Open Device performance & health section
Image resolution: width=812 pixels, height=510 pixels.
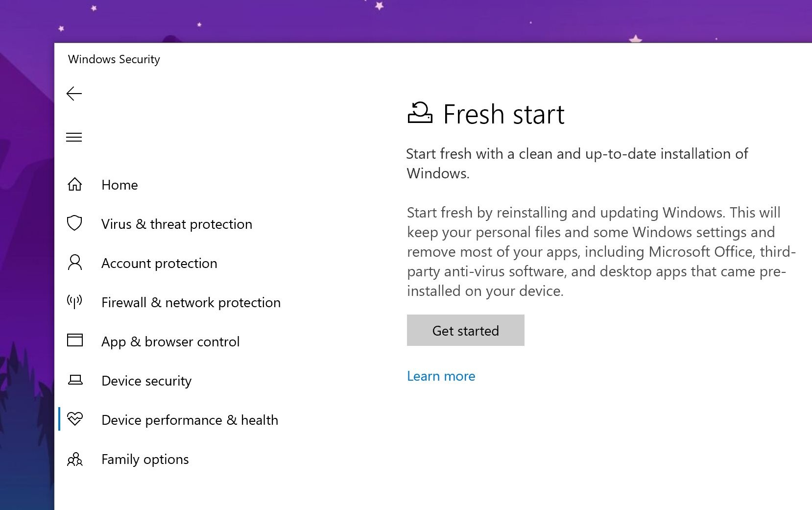(190, 420)
